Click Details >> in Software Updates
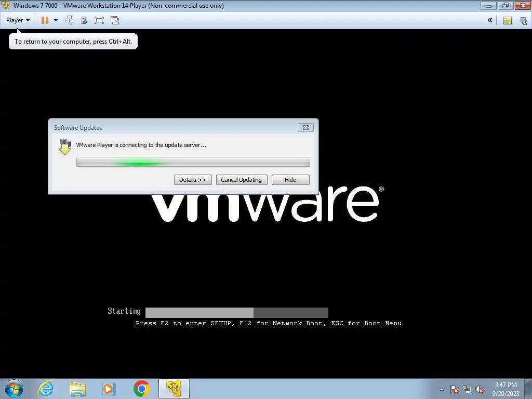This screenshot has width=532, height=399. tap(193, 180)
